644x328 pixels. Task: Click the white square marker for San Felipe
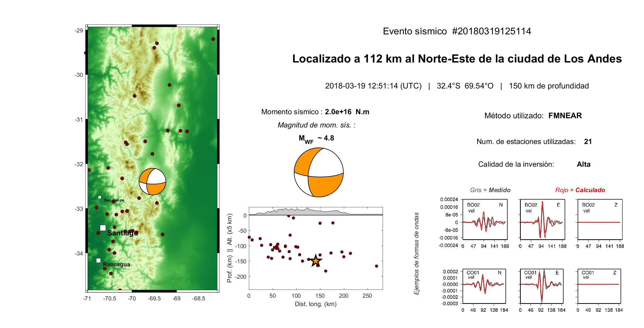100,197
